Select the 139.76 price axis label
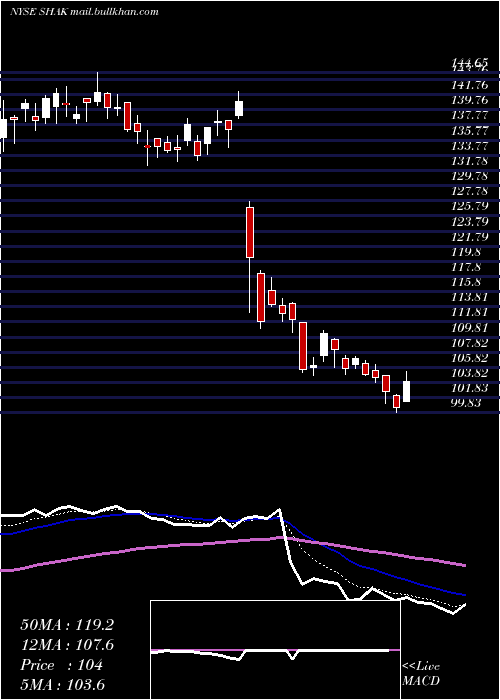This screenshot has height=700, width=500. click(469, 100)
